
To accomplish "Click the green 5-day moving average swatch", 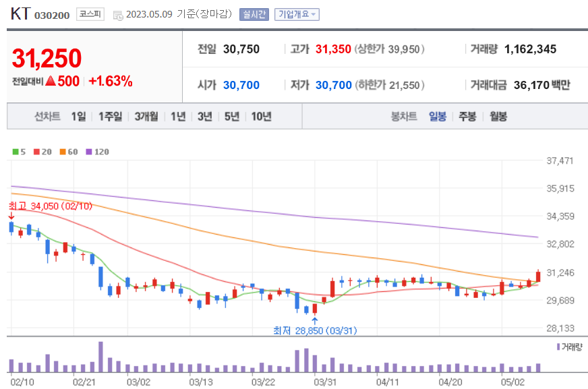I will click(16, 152).
